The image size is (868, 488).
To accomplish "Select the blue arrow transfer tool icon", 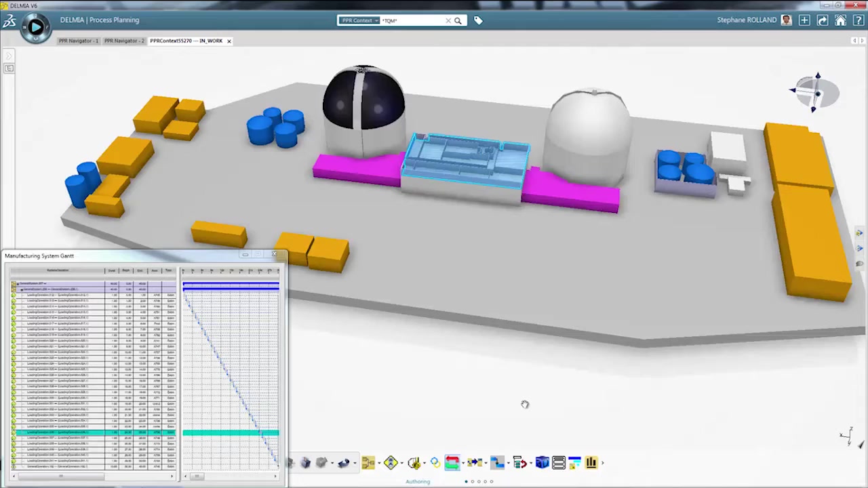I will [475, 463].
